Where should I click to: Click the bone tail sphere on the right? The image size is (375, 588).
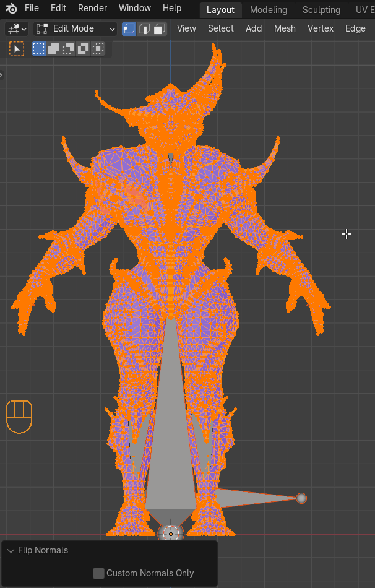pos(301,498)
